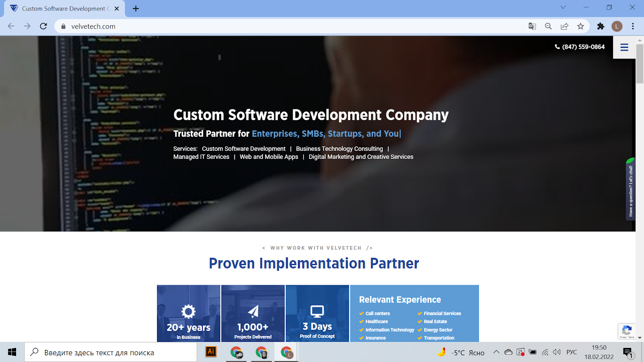644x362 pixels.
Task: Open the weather widget showing -5°C
Action: (460, 352)
